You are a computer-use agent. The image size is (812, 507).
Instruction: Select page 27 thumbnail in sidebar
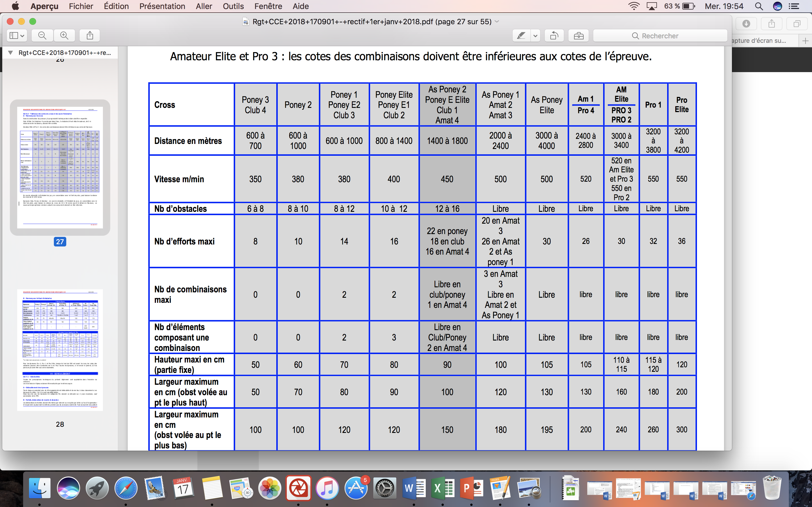[x=60, y=167]
